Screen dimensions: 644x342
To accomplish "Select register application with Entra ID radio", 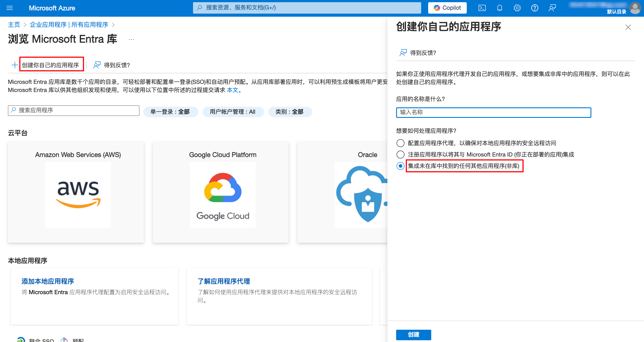I will click(400, 155).
